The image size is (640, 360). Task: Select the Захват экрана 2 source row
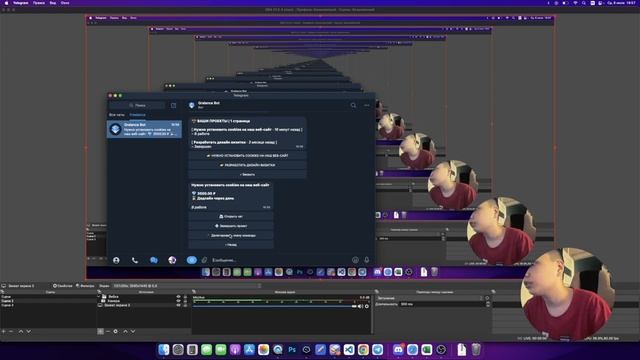143,305
